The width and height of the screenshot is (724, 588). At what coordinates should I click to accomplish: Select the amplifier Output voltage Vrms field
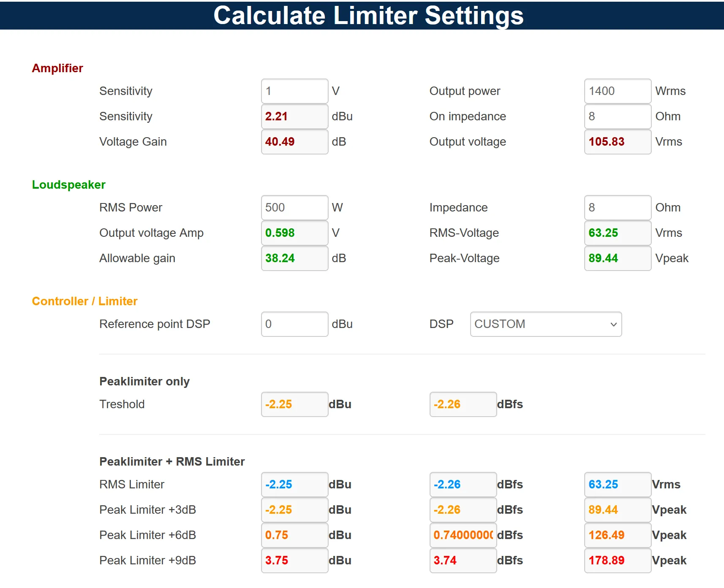coord(618,142)
